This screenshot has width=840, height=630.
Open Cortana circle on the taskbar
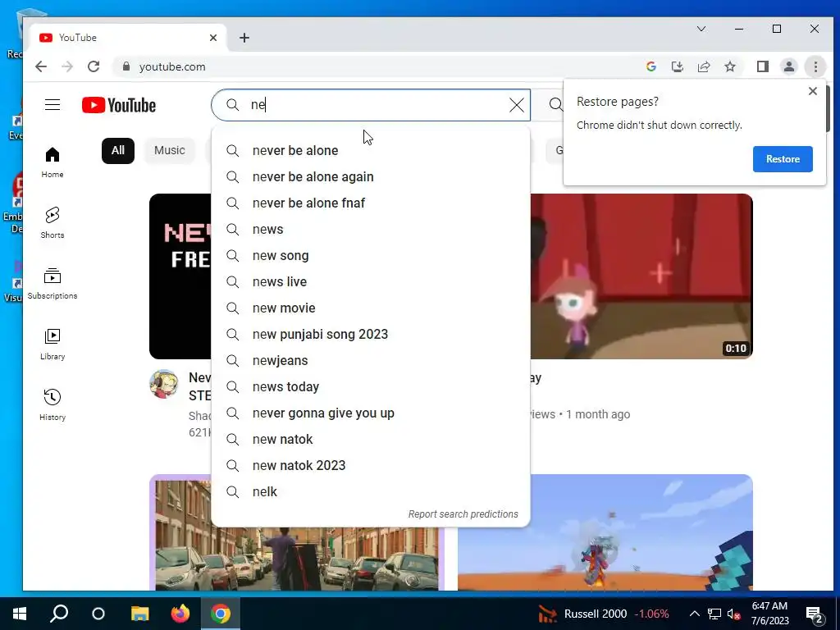click(98, 614)
